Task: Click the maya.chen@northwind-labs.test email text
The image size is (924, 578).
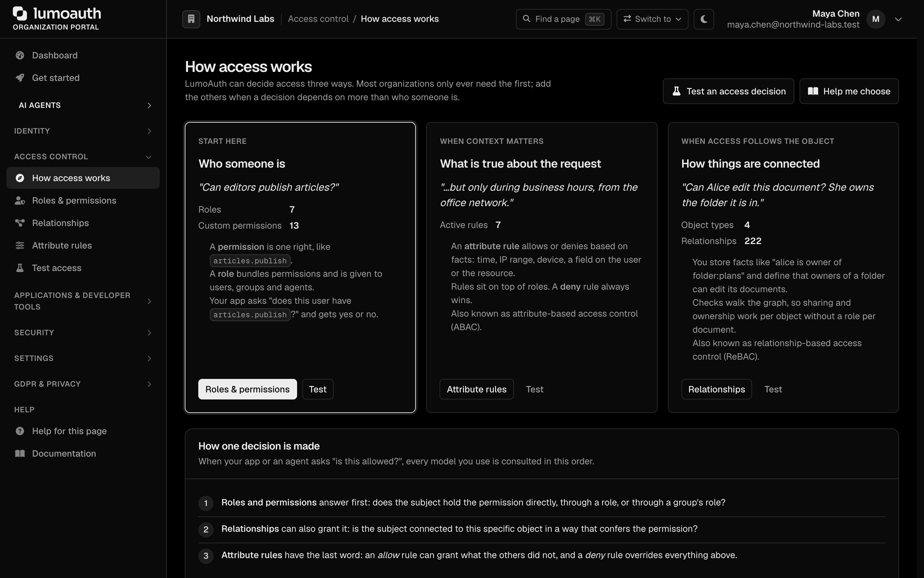Action: click(x=793, y=25)
